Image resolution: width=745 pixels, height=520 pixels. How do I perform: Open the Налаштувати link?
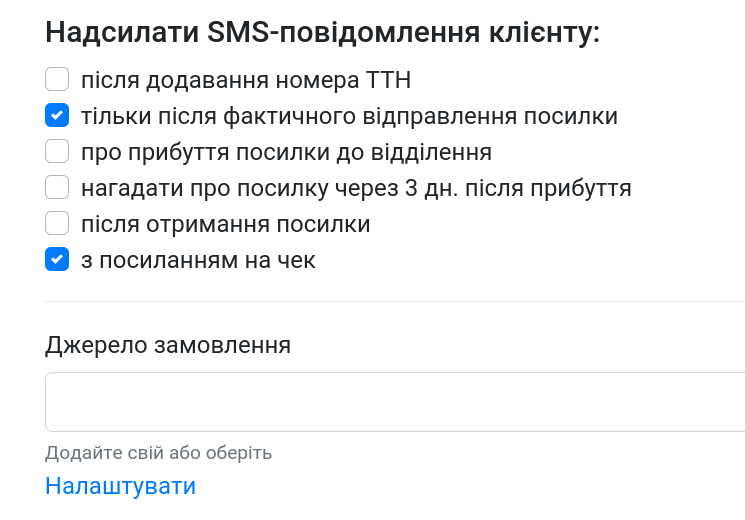tap(120, 486)
